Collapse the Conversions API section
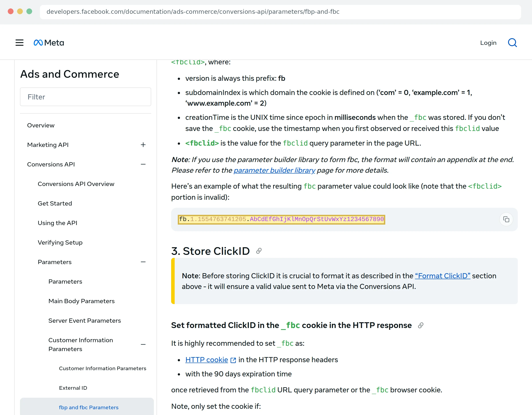The image size is (532, 415). coord(143,164)
